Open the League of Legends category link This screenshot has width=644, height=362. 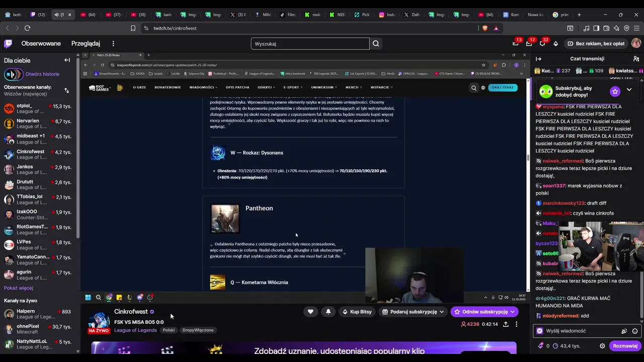point(135,330)
